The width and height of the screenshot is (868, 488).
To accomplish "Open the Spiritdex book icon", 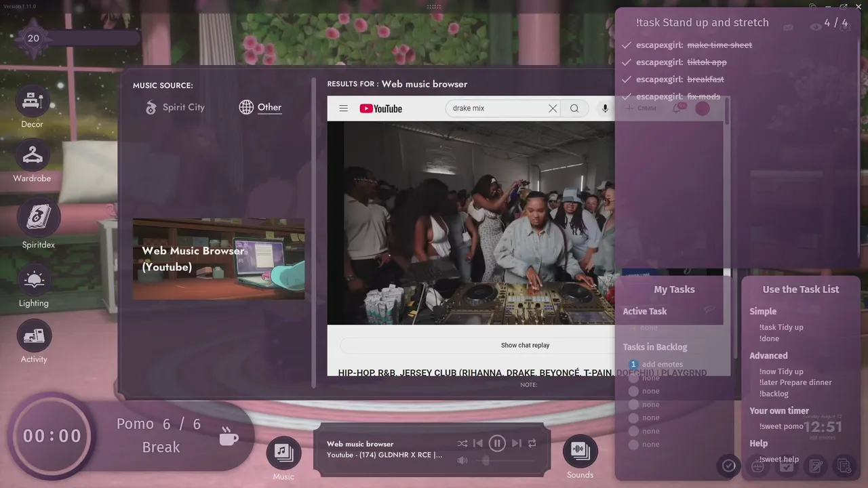I will 39,217.
